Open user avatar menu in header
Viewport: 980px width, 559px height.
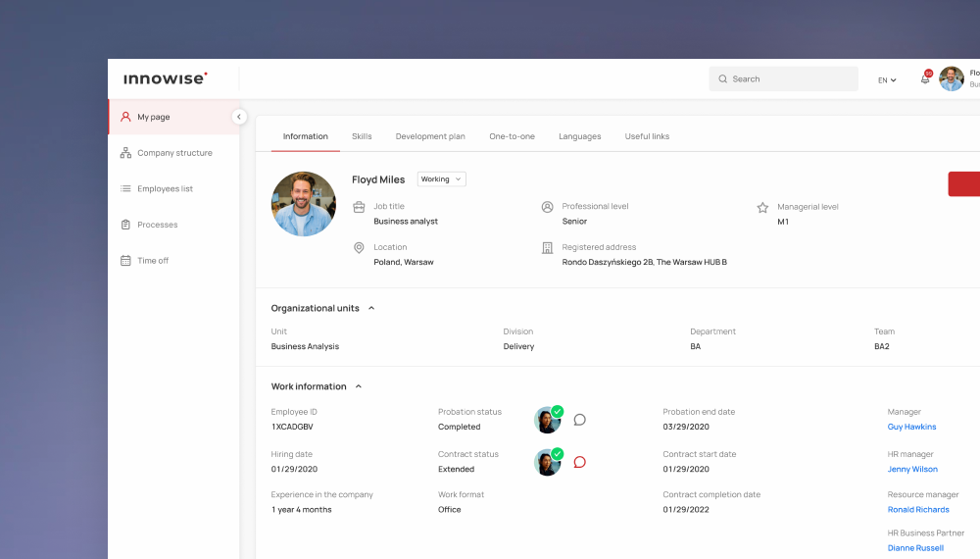(952, 78)
